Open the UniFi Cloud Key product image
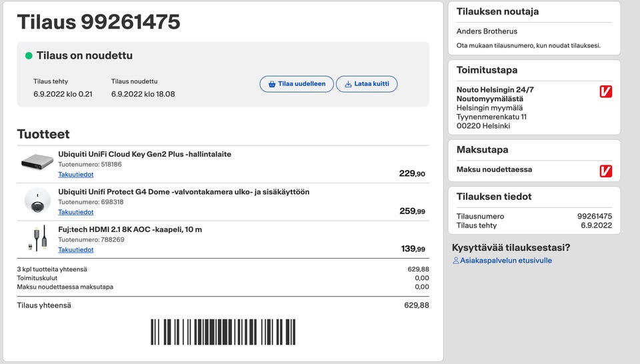Viewport: 640px width, 364px height. click(x=37, y=163)
